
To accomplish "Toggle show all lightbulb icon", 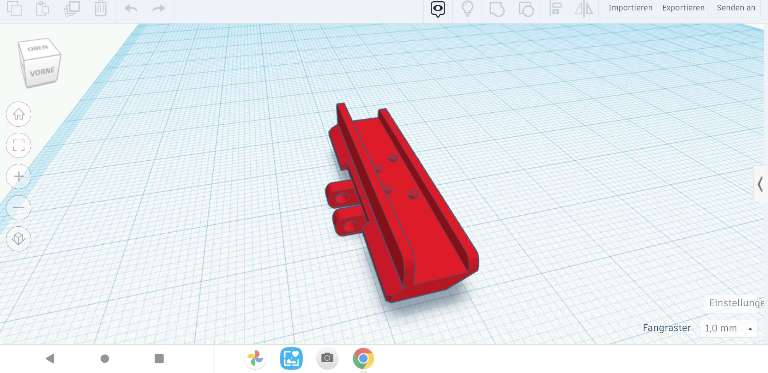I will click(x=468, y=8).
